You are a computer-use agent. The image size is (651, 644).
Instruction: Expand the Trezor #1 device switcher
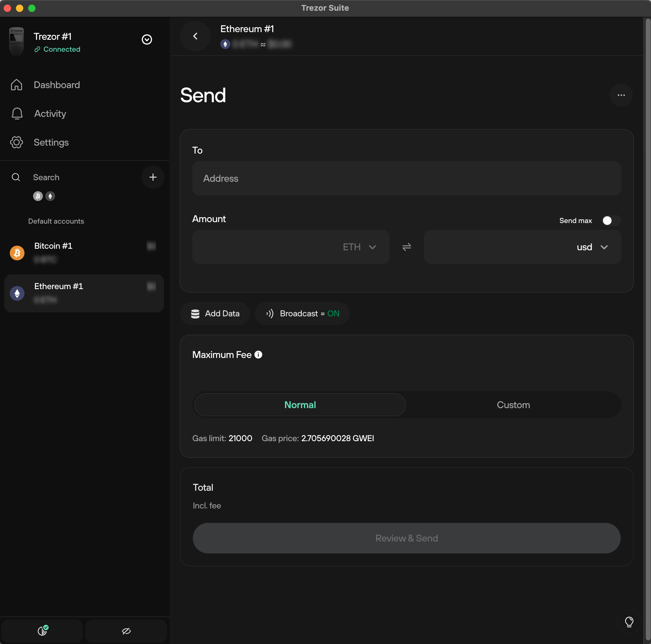coord(147,39)
